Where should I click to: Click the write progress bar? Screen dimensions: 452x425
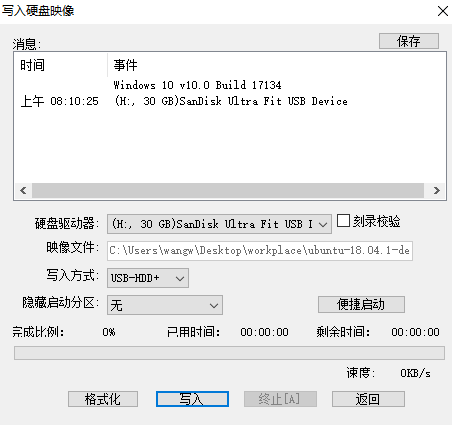click(229, 353)
